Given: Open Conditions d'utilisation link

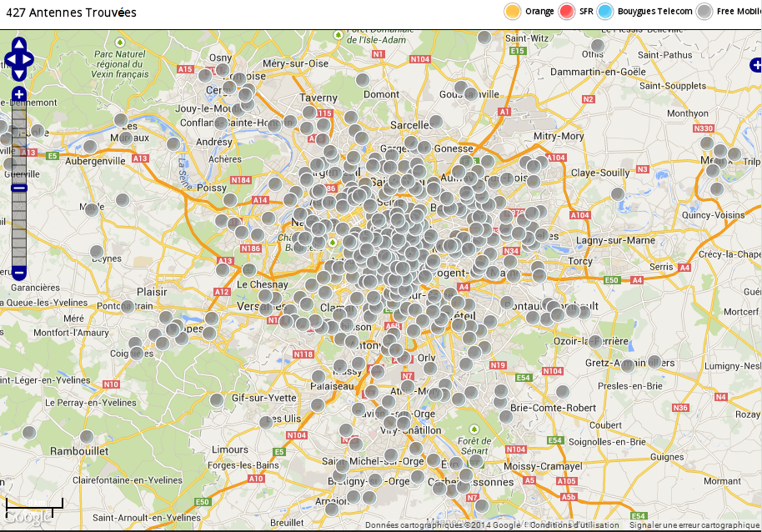Looking at the screenshot, I should 574,525.
